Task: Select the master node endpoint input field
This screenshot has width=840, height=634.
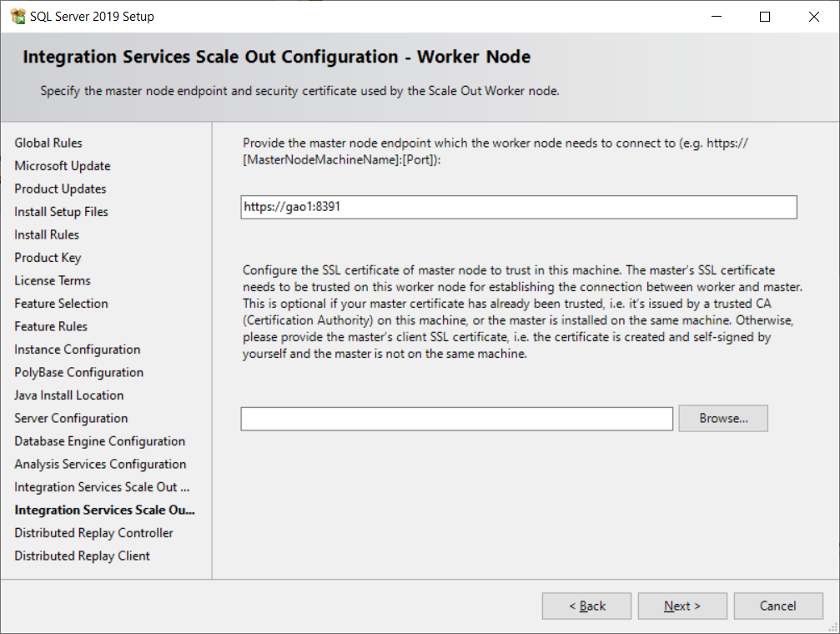Action: tap(517, 207)
